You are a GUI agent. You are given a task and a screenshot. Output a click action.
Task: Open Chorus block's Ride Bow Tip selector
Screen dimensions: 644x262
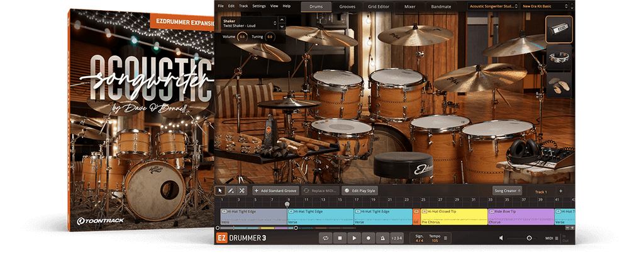[x=491, y=212]
